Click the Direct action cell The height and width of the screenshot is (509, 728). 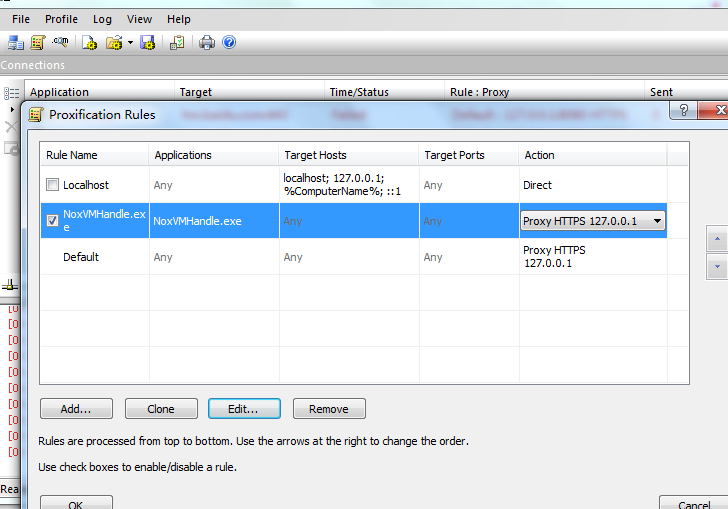tap(593, 185)
